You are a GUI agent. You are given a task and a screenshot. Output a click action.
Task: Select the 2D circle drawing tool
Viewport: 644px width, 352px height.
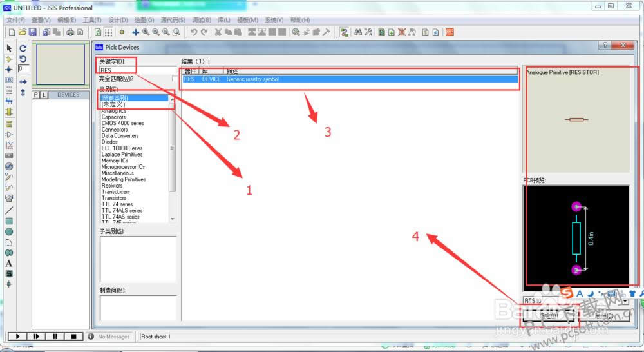pos(9,231)
